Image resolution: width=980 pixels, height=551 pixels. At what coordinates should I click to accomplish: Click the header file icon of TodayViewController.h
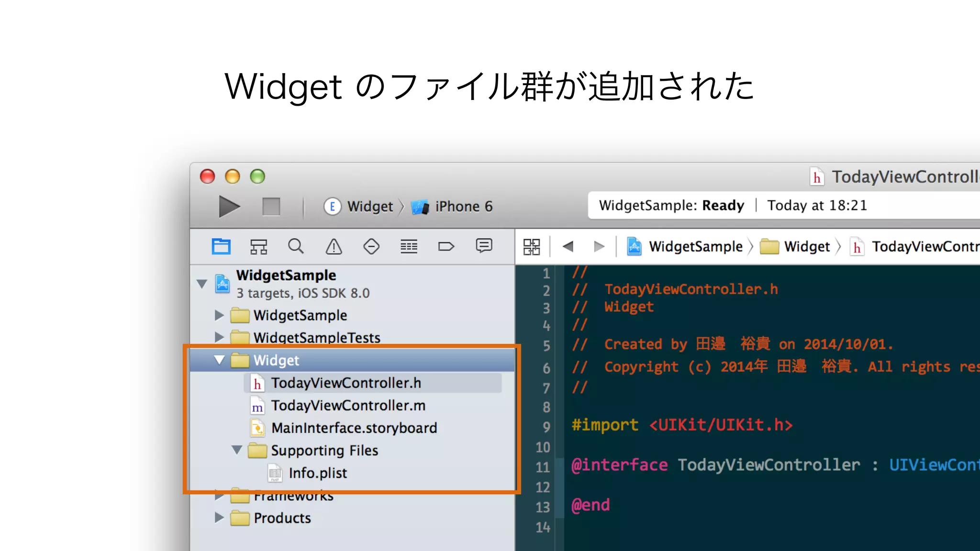(257, 383)
